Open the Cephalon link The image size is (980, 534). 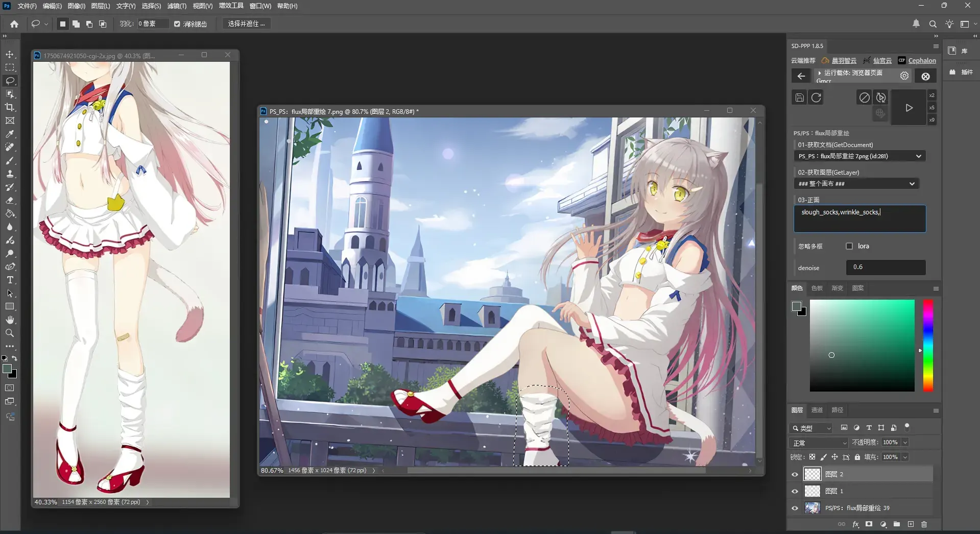point(922,60)
